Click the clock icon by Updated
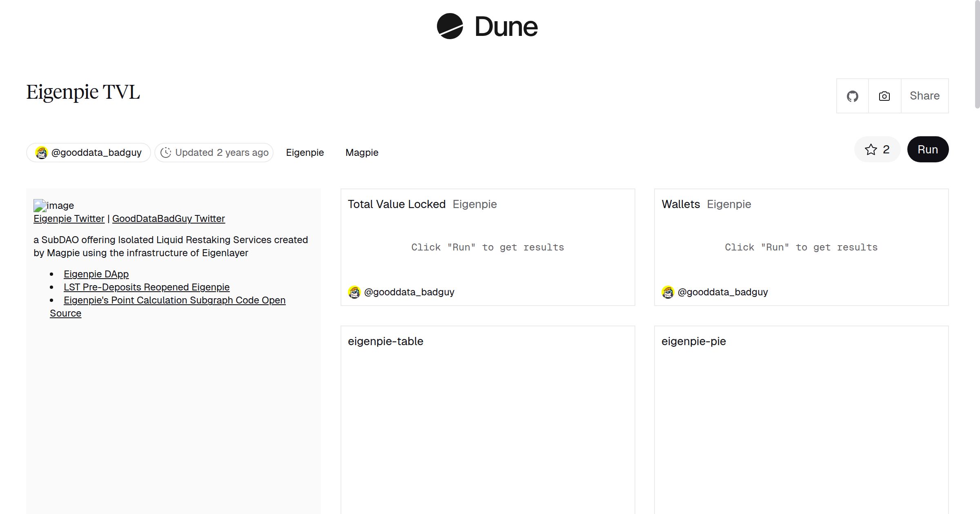 pos(165,153)
